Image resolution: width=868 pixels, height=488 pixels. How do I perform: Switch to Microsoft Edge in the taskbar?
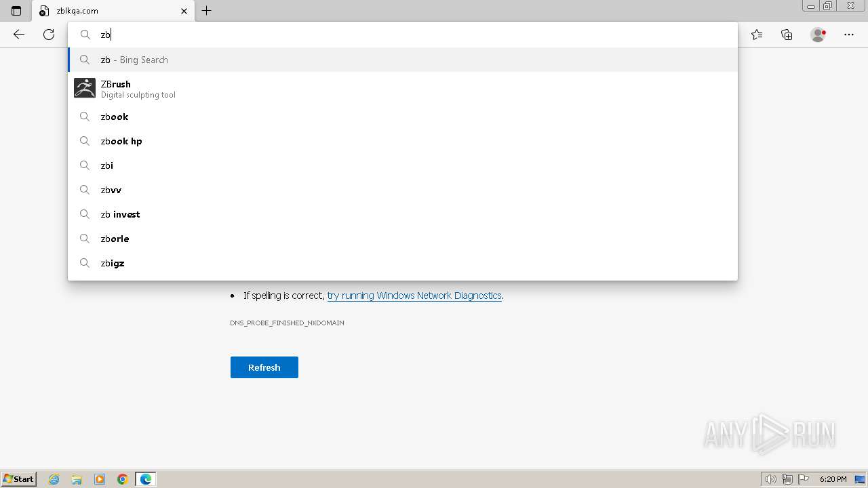pos(146,479)
